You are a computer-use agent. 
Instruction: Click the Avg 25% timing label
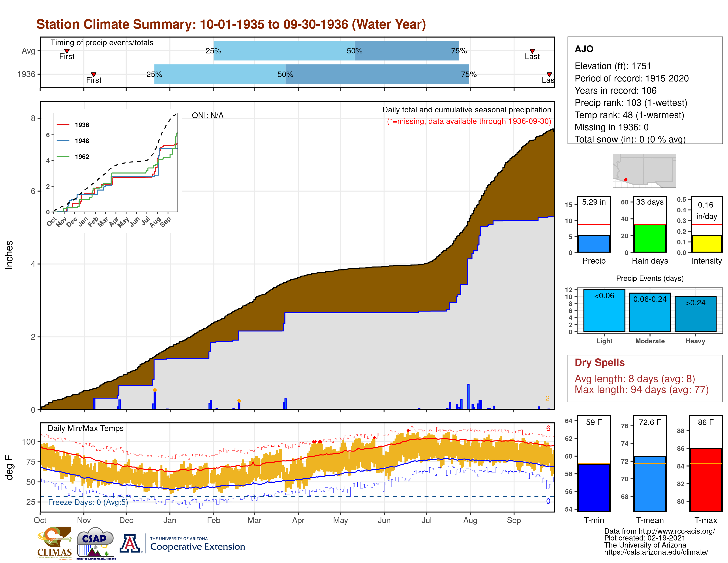[213, 51]
